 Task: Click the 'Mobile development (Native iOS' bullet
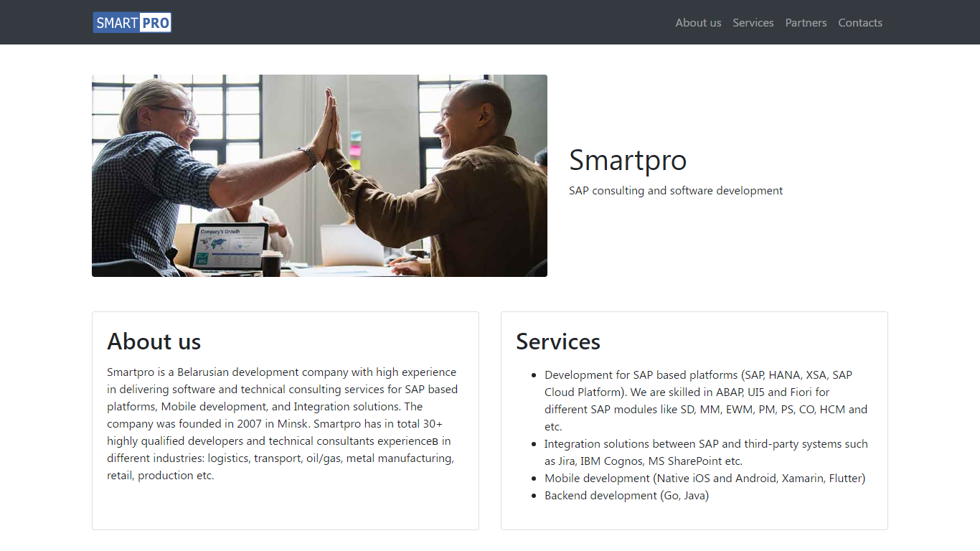705,479
